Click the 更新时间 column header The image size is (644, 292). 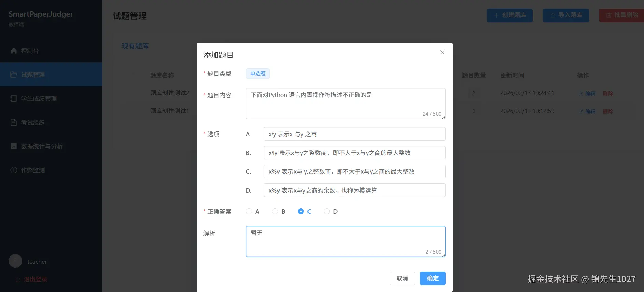pyautogui.click(x=512, y=75)
